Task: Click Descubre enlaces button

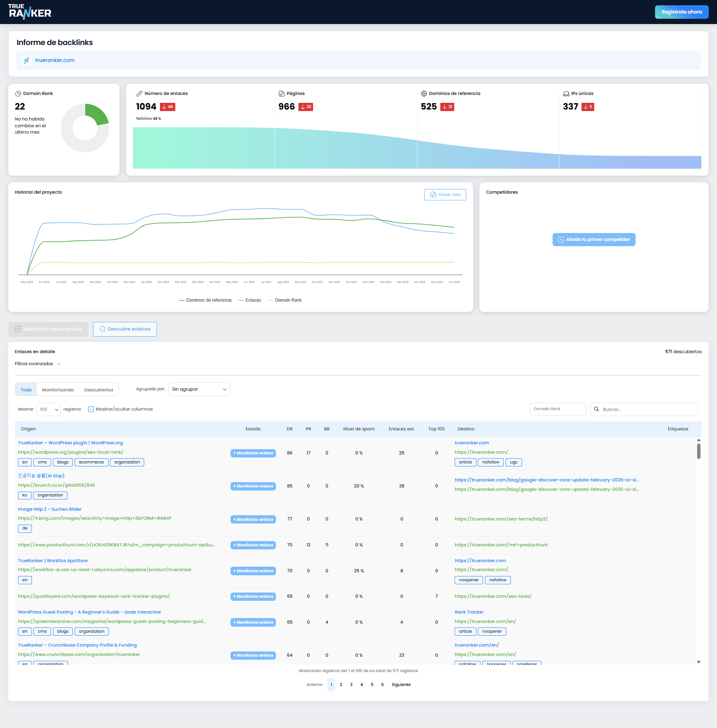Action: (125, 329)
